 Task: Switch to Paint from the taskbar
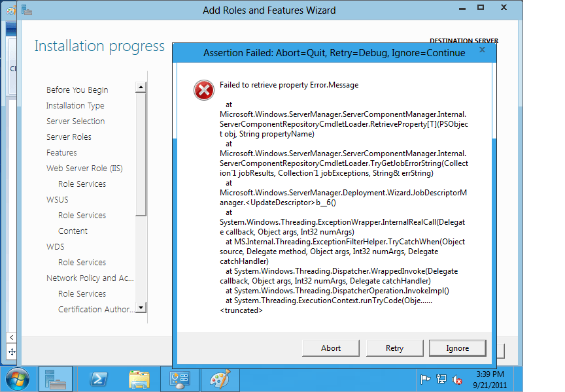(220, 379)
